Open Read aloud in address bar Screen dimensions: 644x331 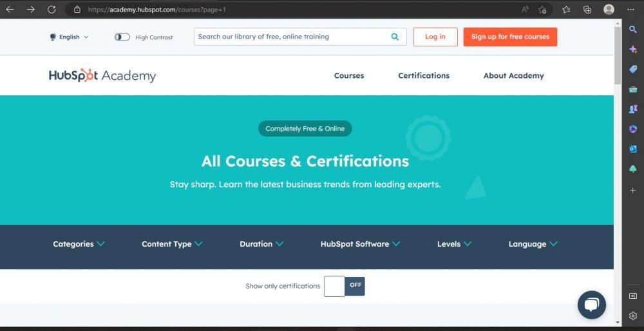click(x=525, y=10)
